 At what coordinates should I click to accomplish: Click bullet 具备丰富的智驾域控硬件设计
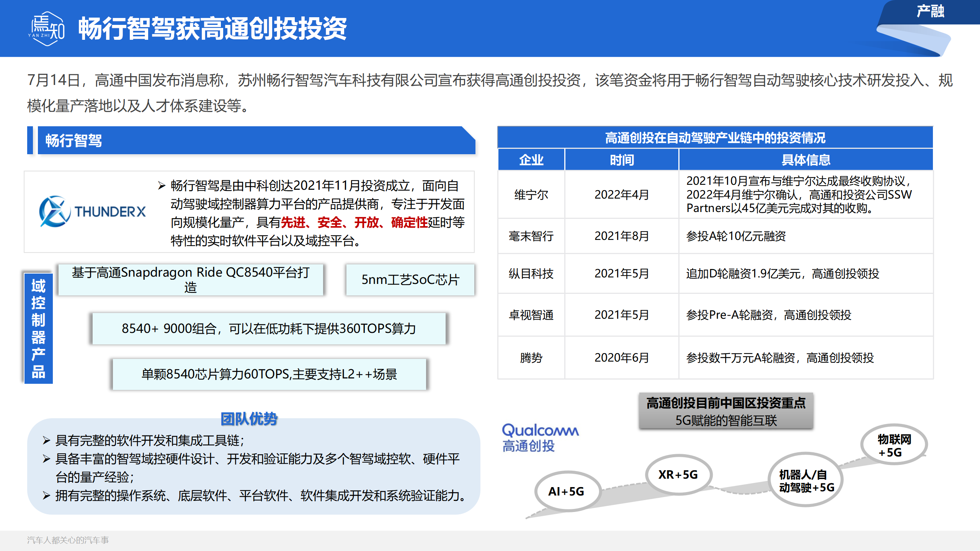click(x=251, y=468)
